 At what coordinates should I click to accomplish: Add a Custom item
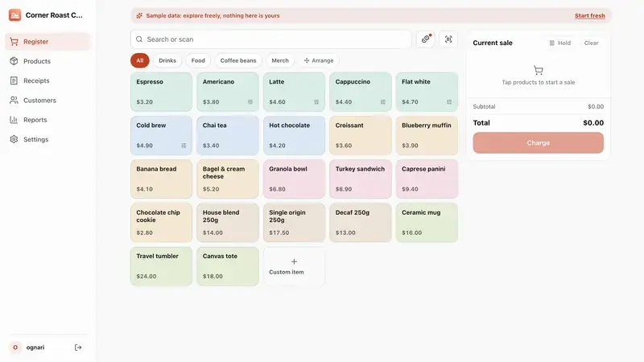294,266
